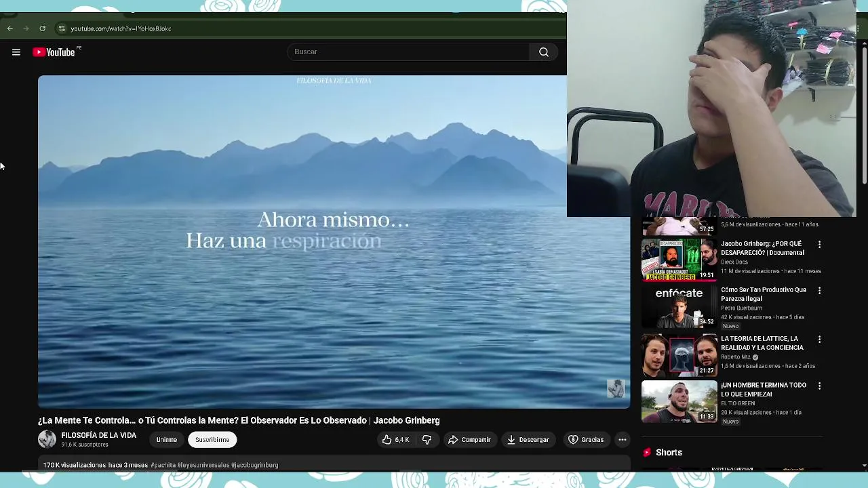Click the channel watermark in video corner
Image resolution: width=868 pixels, height=488 pixels.
[x=616, y=388]
